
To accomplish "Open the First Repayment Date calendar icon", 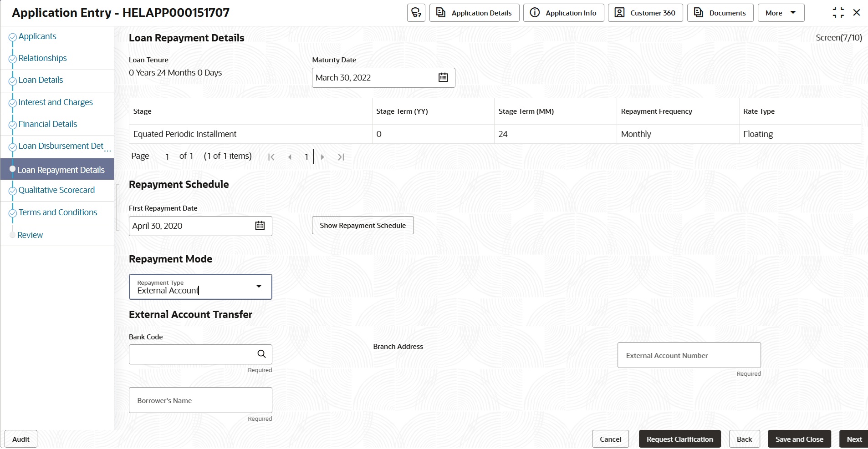I will coord(260,226).
